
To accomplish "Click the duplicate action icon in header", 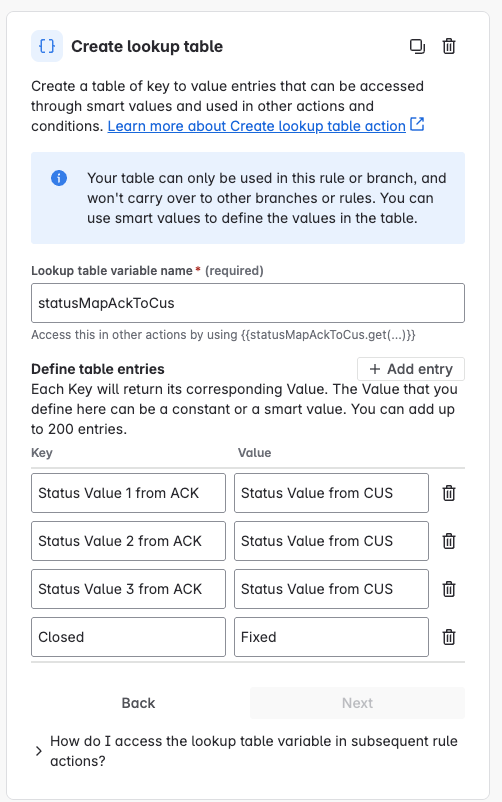I will [x=418, y=47].
